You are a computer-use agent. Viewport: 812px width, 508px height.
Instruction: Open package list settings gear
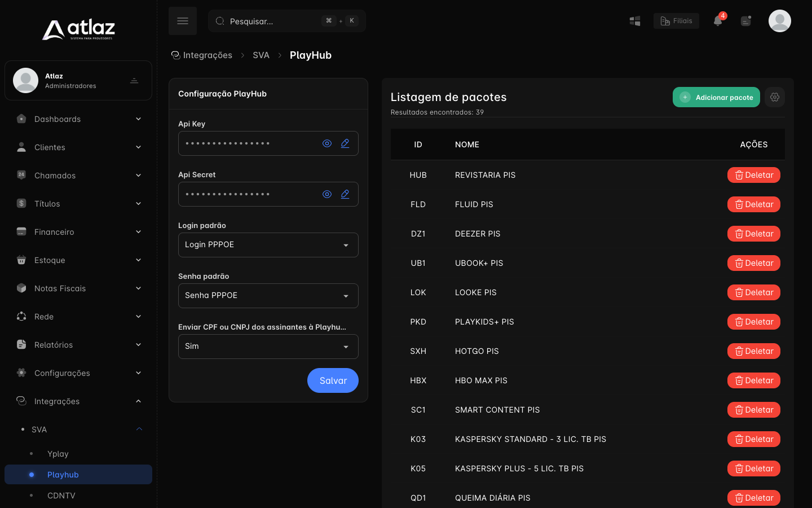click(x=775, y=97)
